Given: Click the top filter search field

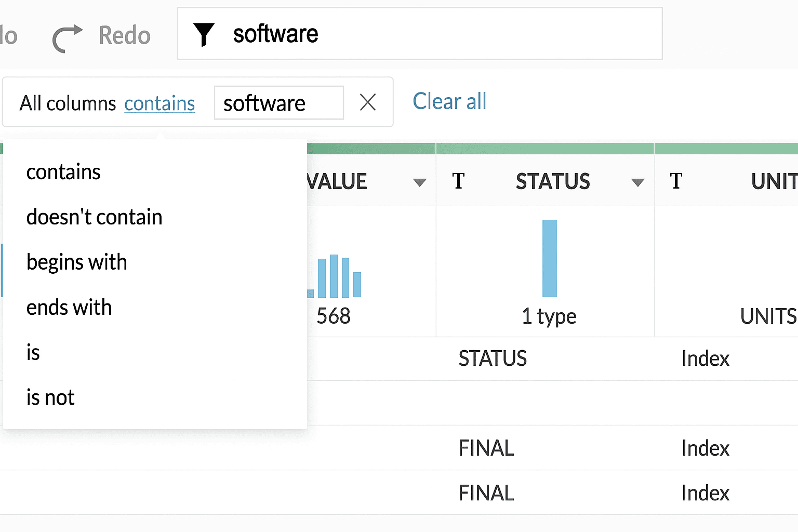Looking at the screenshot, I should 442,34.
